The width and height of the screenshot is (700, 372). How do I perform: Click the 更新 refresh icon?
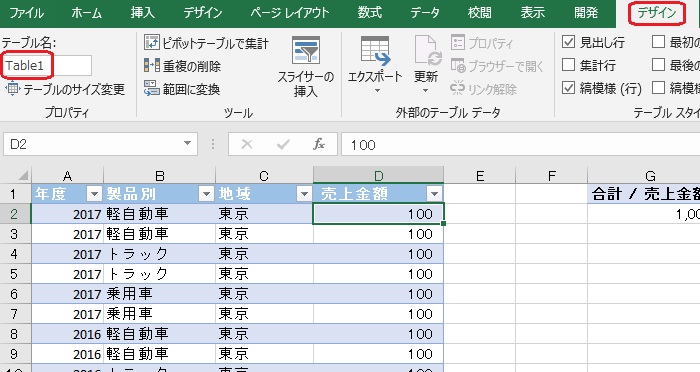(427, 51)
